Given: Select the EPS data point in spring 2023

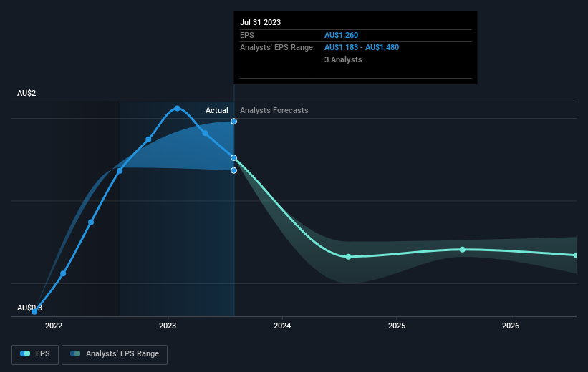Looking at the screenshot, I should click(205, 133).
